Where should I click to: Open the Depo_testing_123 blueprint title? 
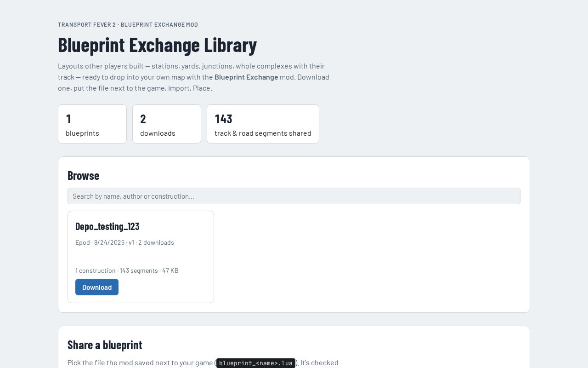[x=107, y=226]
